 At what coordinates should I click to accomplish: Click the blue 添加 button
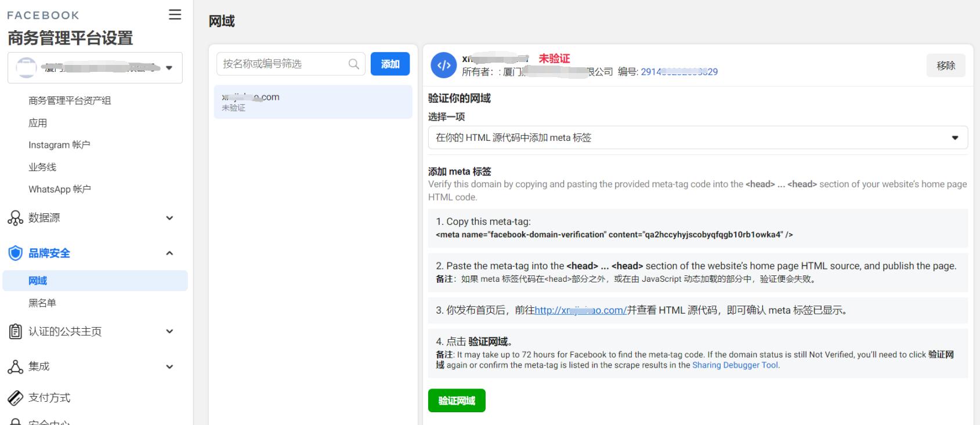coord(390,64)
